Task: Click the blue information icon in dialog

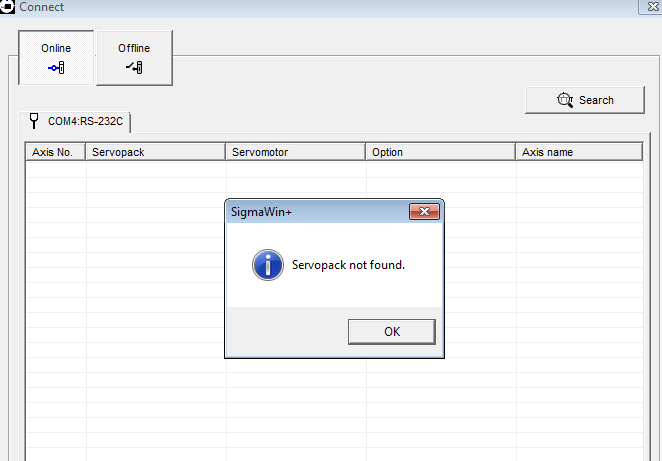Action: pos(268,265)
